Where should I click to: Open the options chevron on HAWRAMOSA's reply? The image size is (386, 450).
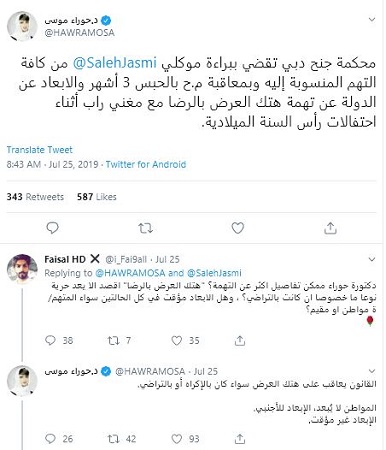pyautogui.click(x=372, y=371)
